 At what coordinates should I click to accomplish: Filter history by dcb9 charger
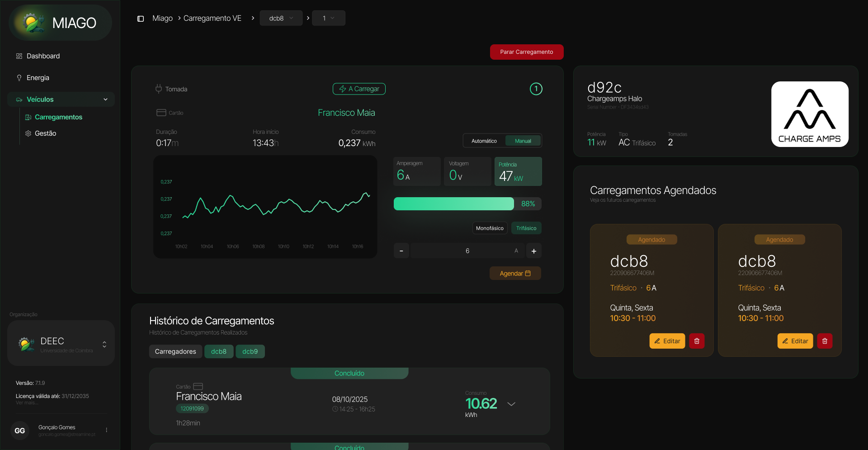[250, 351]
